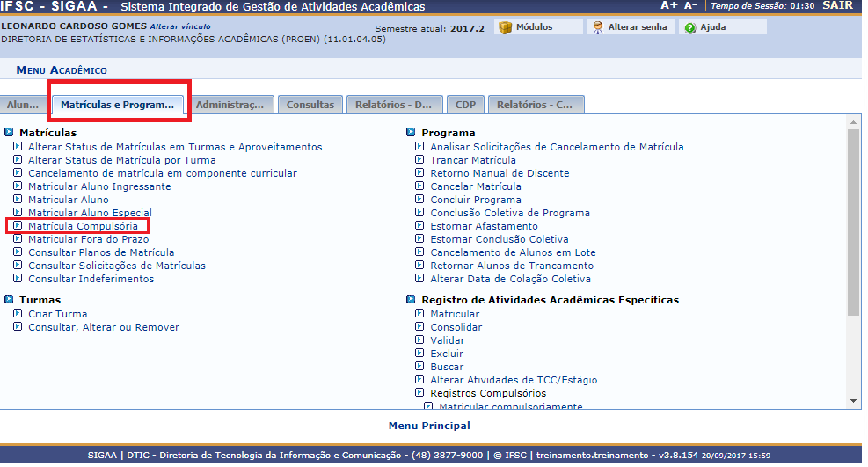868x467 pixels.
Task: Switch to the Consultas tab
Action: 310,105
